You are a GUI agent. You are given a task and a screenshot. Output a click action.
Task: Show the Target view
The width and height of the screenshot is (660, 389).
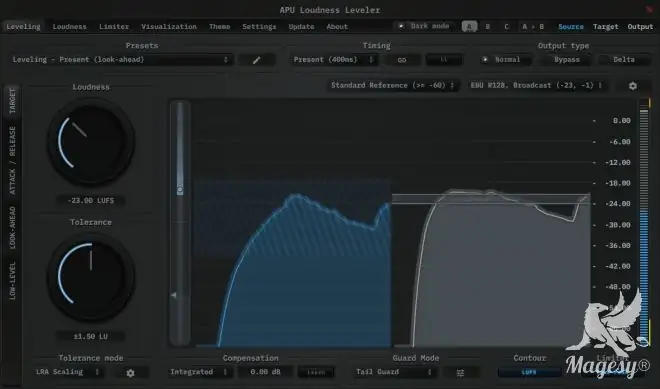[x=606, y=27]
